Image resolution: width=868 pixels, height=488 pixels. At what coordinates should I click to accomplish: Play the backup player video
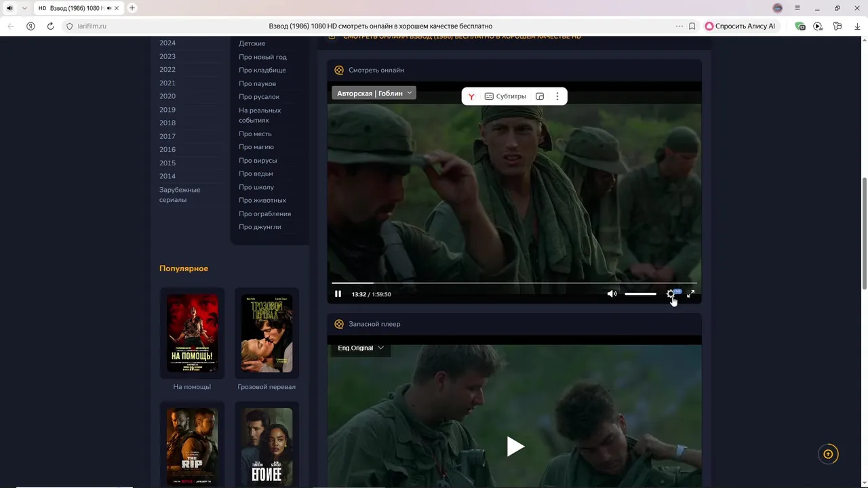[515, 446]
